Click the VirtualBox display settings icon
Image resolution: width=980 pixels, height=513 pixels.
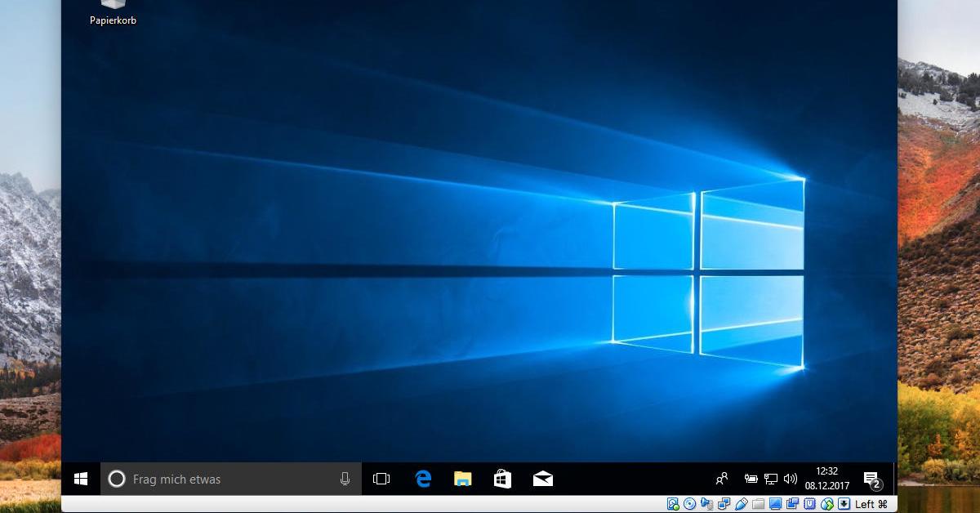(x=775, y=504)
